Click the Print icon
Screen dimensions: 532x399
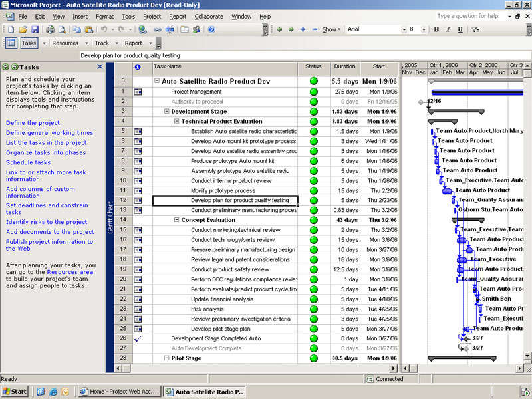click(50, 29)
